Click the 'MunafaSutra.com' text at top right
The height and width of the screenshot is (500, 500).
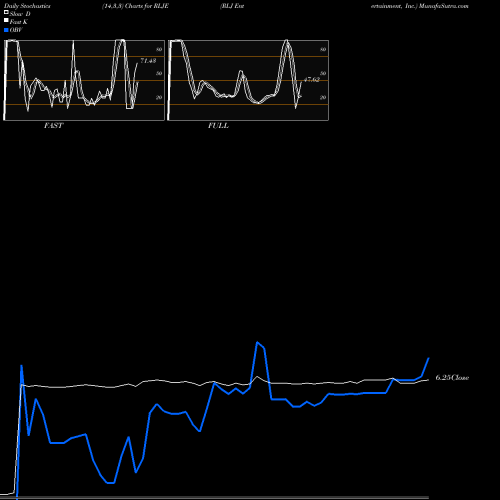pos(444,6)
